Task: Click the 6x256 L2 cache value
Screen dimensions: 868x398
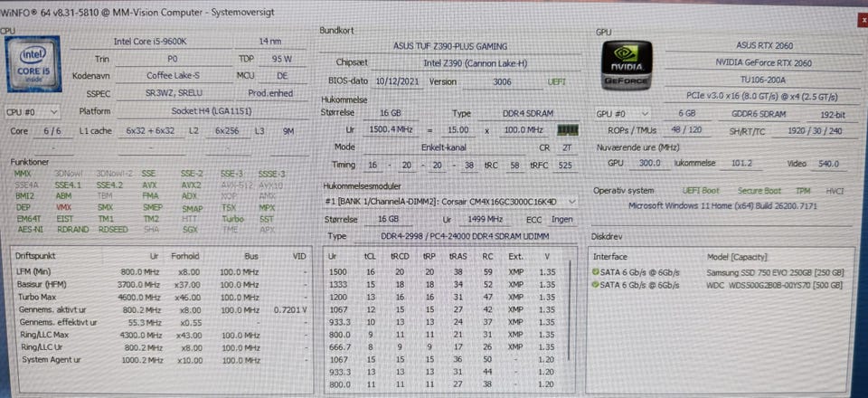Action: pyautogui.click(x=227, y=131)
